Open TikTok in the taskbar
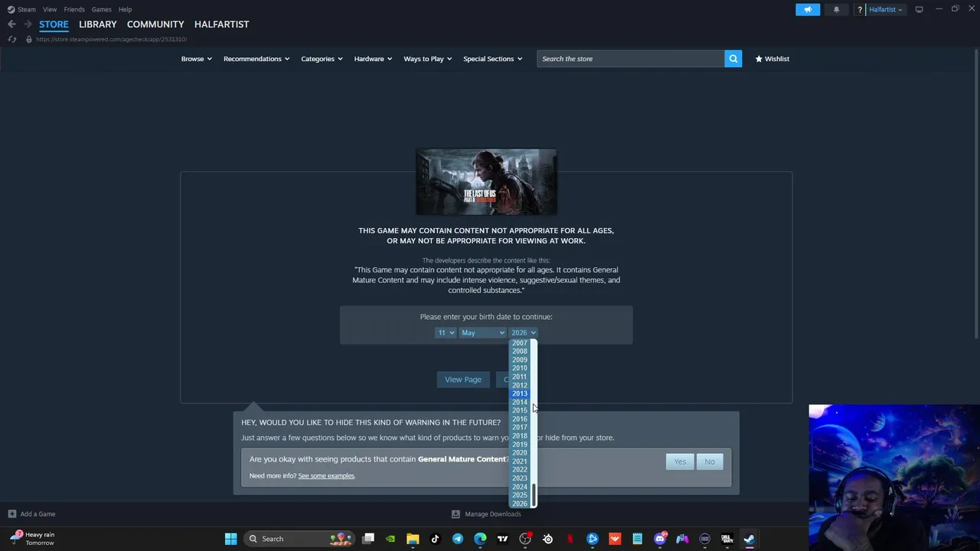Viewport: 980px width, 551px height. point(435,539)
